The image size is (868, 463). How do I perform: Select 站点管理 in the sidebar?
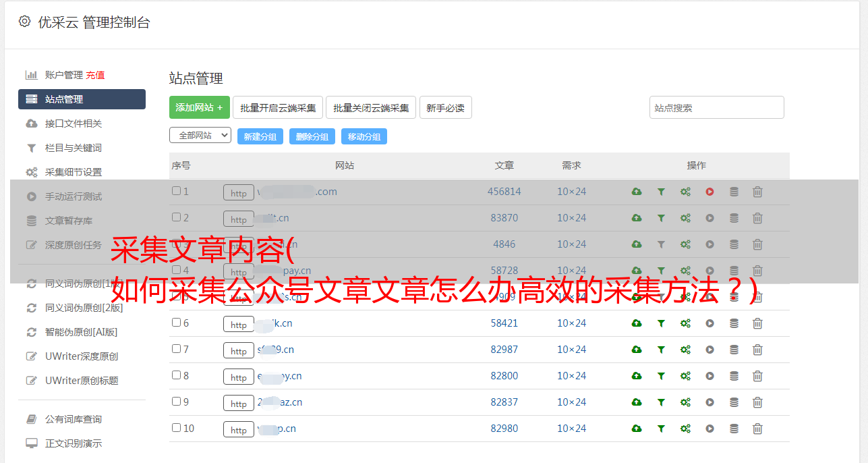click(x=82, y=99)
